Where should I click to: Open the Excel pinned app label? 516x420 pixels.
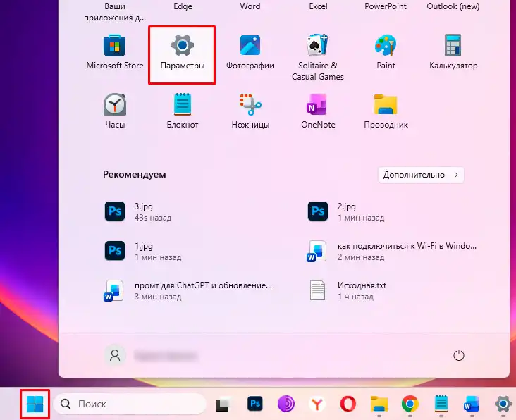pos(318,6)
